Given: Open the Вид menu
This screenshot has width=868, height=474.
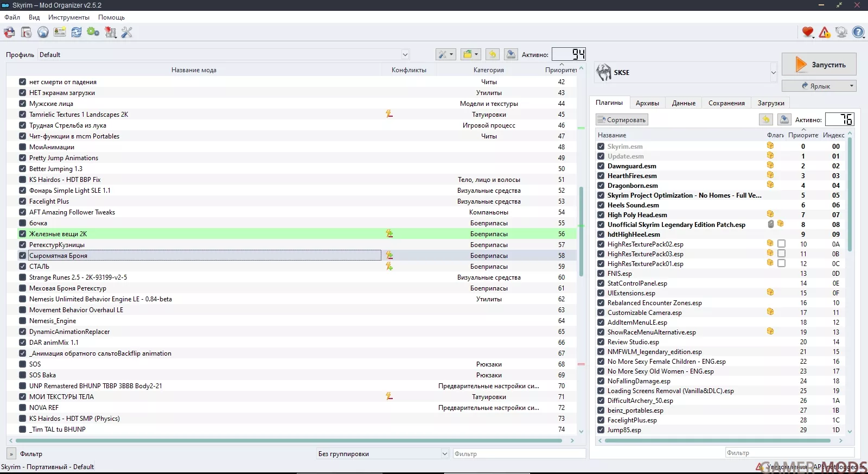Looking at the screenshot, I should pos(34,17).
